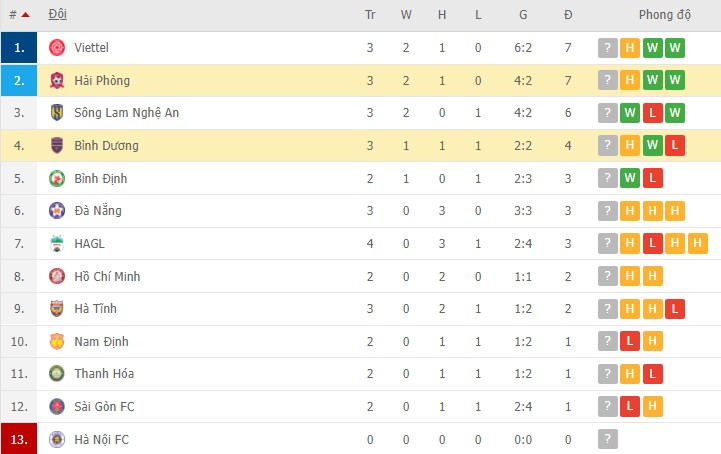
Task: Click the red rank 13 position box
Action: pos(19,439)
